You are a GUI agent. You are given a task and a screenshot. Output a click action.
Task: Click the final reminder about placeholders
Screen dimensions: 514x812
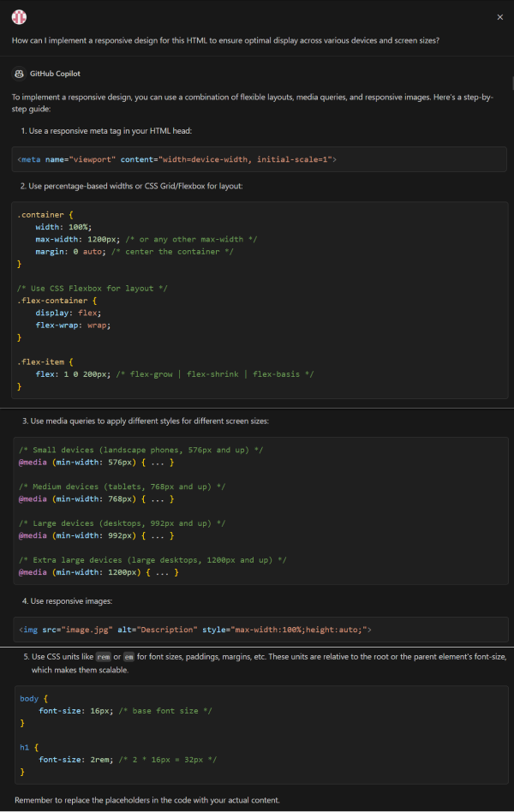[x=146, y=800]
